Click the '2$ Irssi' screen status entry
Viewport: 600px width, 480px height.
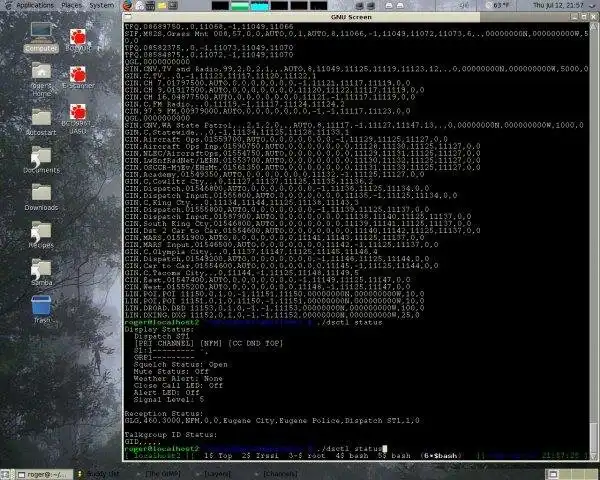point(260,456)
